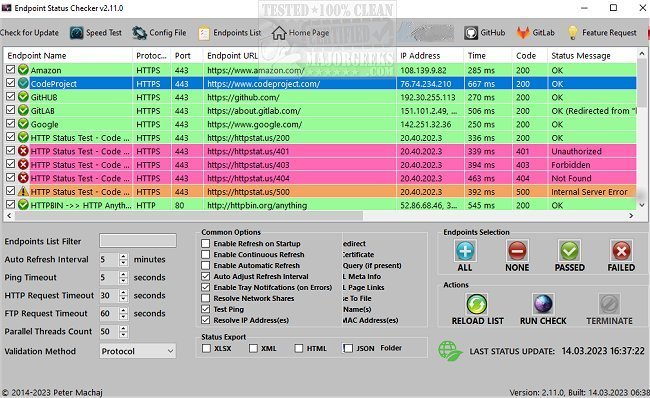
Task: Click the Endpoints List Filter field
Action: click(138, 240)
